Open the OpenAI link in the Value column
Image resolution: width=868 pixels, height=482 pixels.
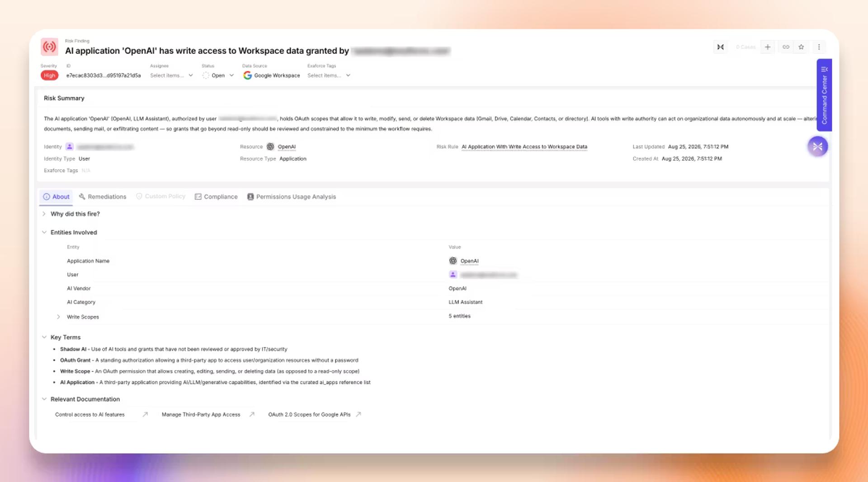pos(469,261)
